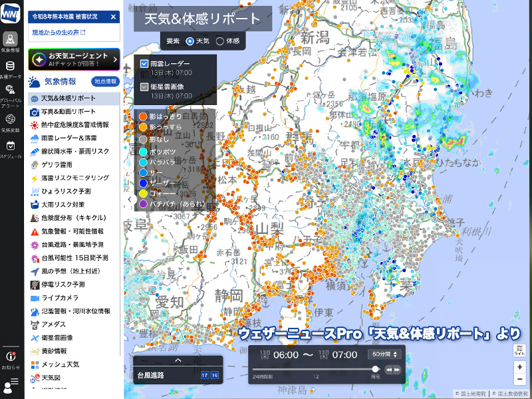Click the timeline slider handle
This screenshot has width=532, height=399.
[x=375, y=369]
